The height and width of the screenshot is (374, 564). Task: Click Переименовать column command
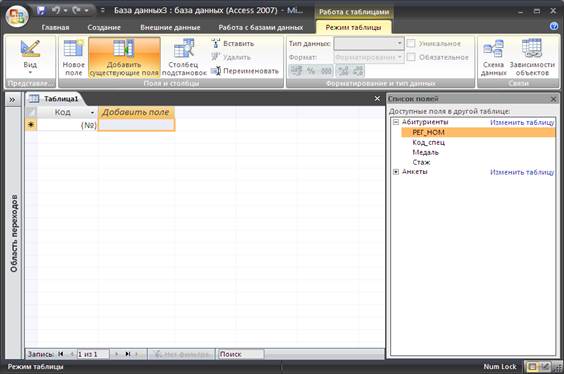pyautogui.click(x=245, y=71)
